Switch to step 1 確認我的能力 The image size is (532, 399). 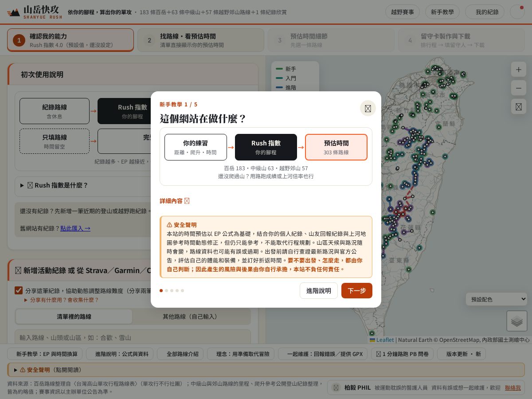click(x=70, y=40)
